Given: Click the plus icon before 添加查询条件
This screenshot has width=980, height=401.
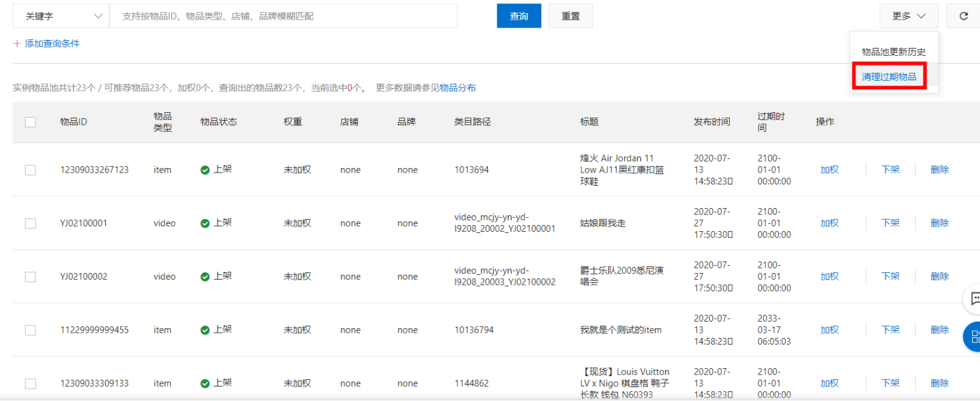Looking at the screenshot, I should pos(16,43).
